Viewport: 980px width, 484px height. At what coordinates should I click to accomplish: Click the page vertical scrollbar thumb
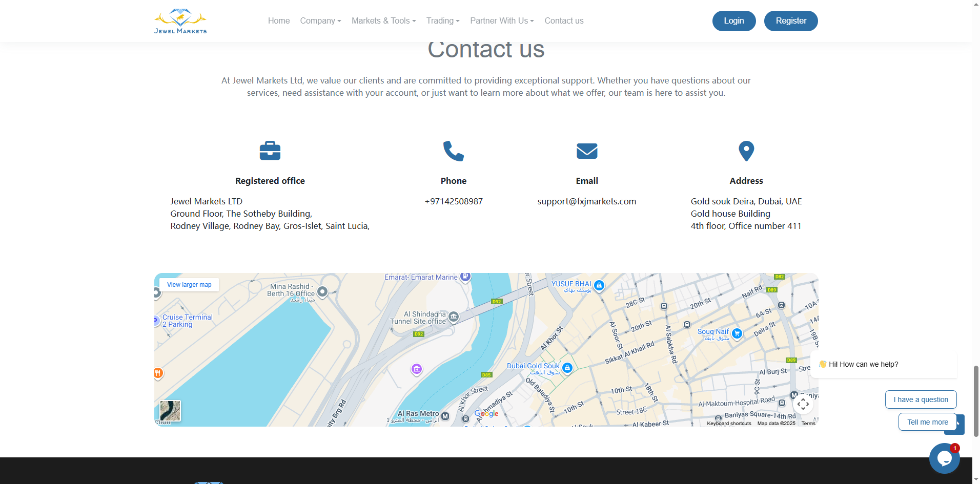[x=976, y=401]
